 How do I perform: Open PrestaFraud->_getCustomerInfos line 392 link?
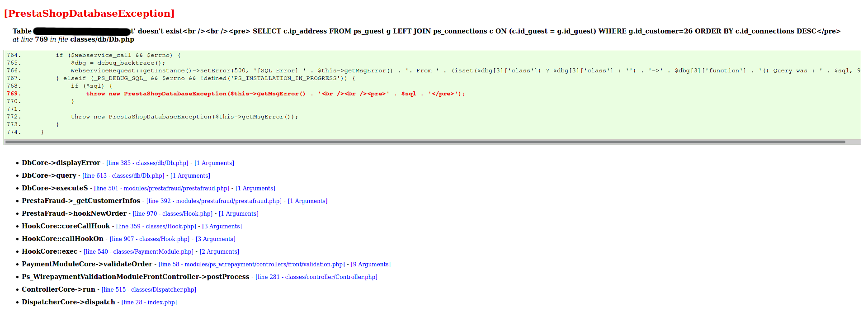[x=214, y=201]
